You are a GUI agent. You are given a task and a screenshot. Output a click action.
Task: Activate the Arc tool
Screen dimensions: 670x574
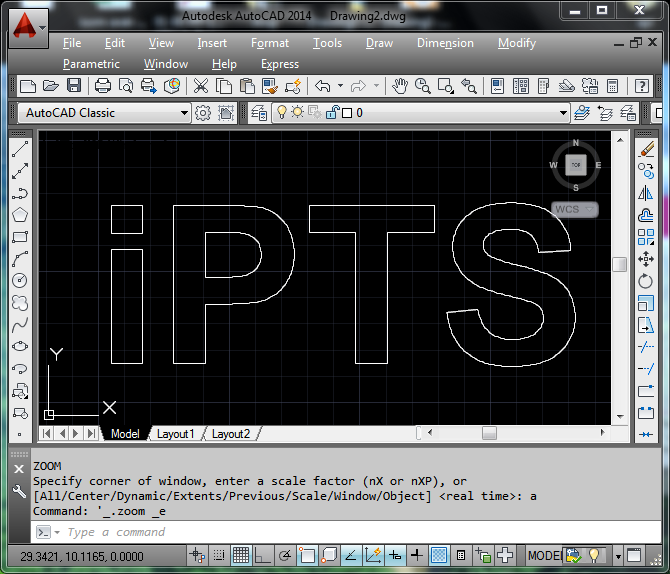point(20,259)
